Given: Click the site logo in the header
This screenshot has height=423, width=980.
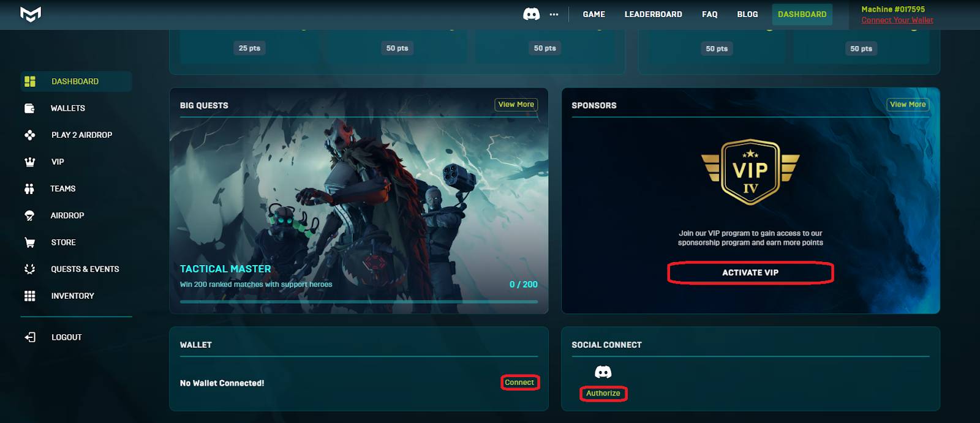Looking at the screenshot, I should pyautogui.click(x=31, y=13).
